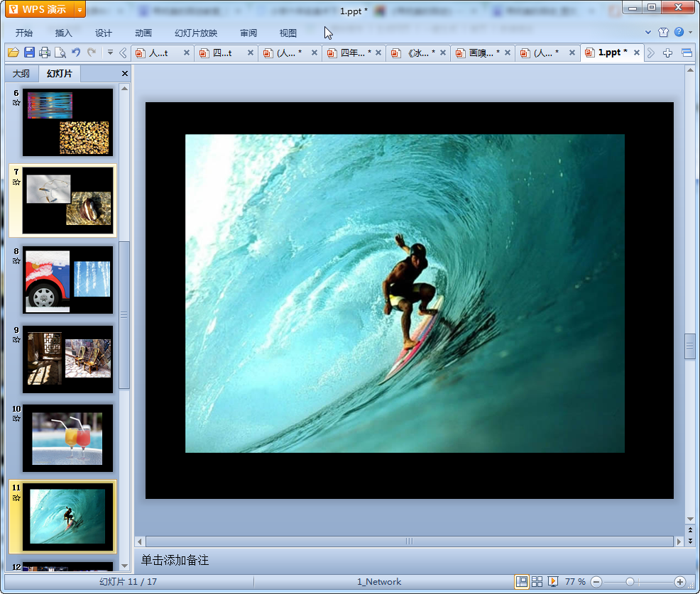The image size is (700, 594).
Task: Go to previous slide with double-up arrow
Action: point(690,530)
